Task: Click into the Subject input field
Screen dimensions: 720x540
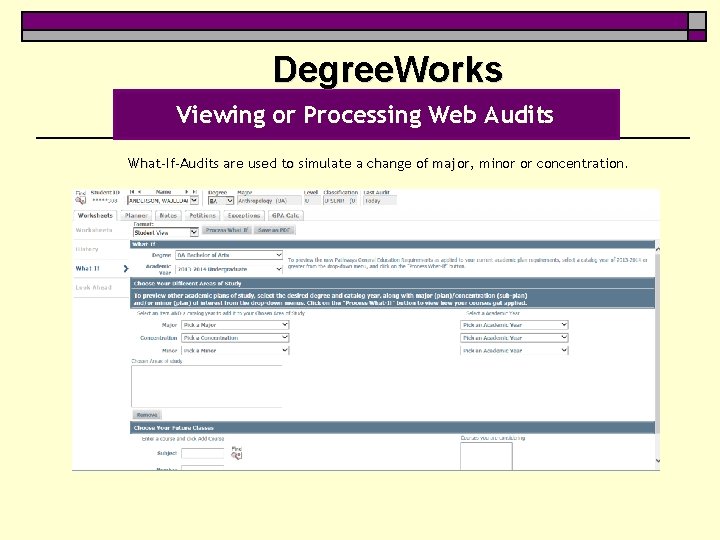Action: [x=202, y=454]
